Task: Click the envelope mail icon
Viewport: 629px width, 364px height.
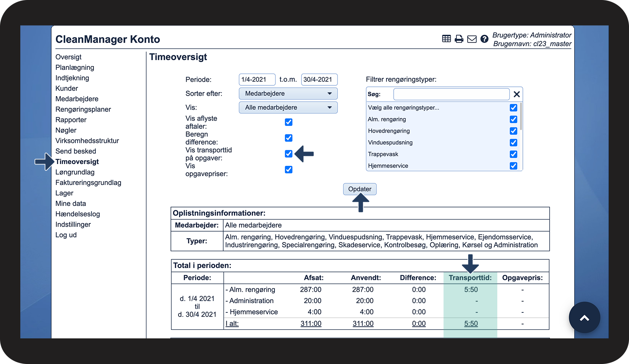Action: pyautogui.click(x=472, y=39)
